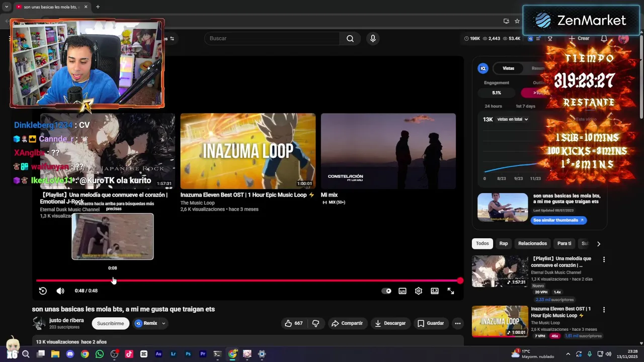The height and width of the screenshot is (362, 644).
Task: Open Adobe Premiere Pro from taskbar
Action: (203, 354)
